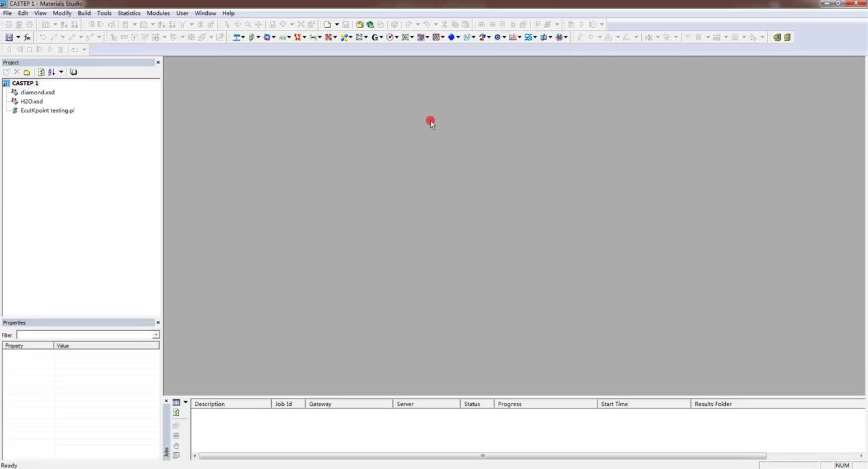Select EcutKpoint testing.pl script file
The image size is (868, 469).
tap(47, 111)
